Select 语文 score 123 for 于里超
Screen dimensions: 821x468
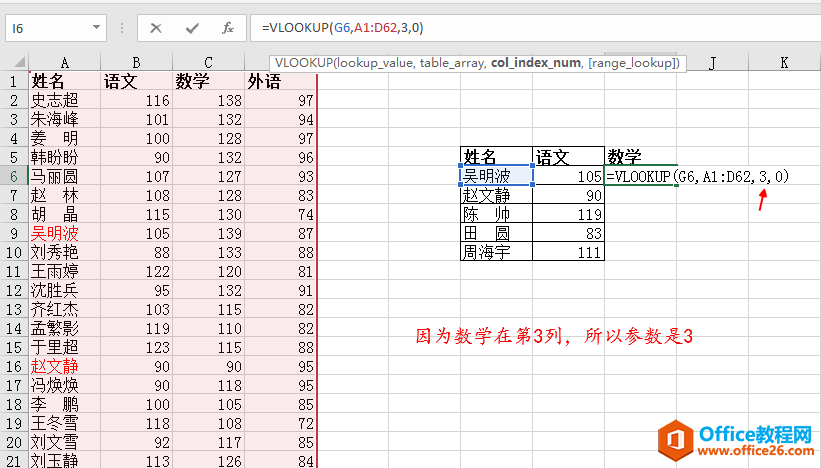(x=136, y=348)
